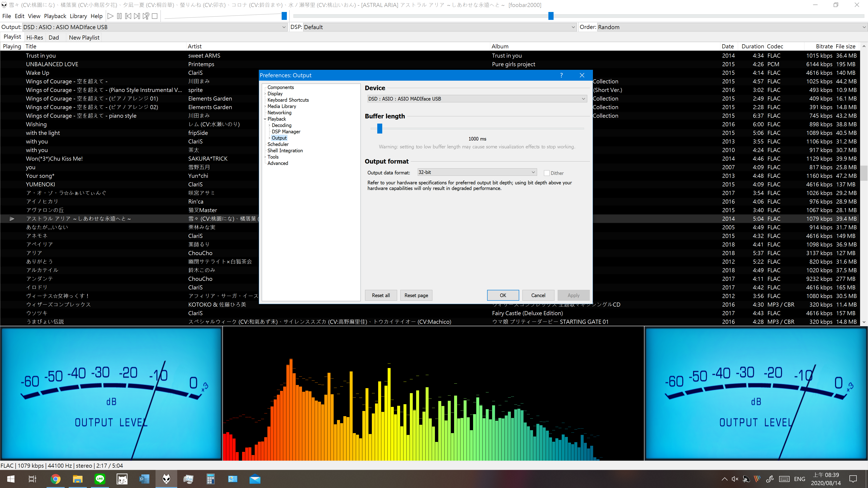This screenshot has width=868, height=488.
Task: Click the volume slider handle
Action: click(284, 16)
